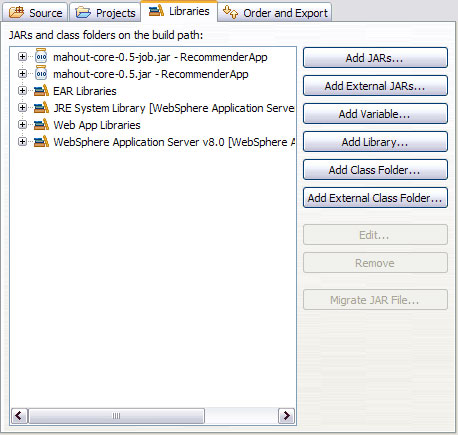Viewport: 458px width, 435px height.
Task: Click Add External Class Folder... button
Action: (x=375, y=198)
